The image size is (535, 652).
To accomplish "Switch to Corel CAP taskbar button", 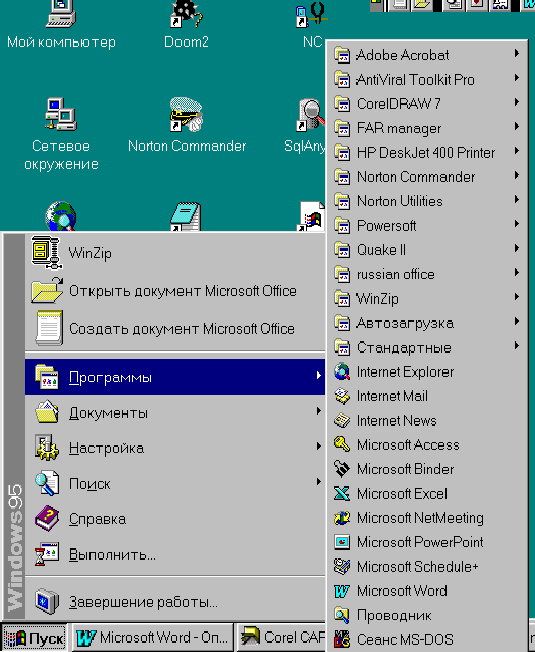I will click(281, 638).
